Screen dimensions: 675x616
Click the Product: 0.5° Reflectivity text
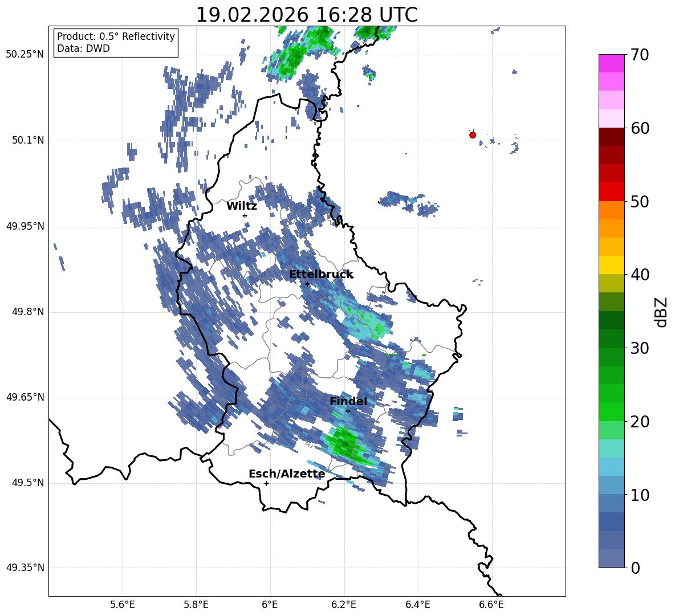click(x=116, y=36)
